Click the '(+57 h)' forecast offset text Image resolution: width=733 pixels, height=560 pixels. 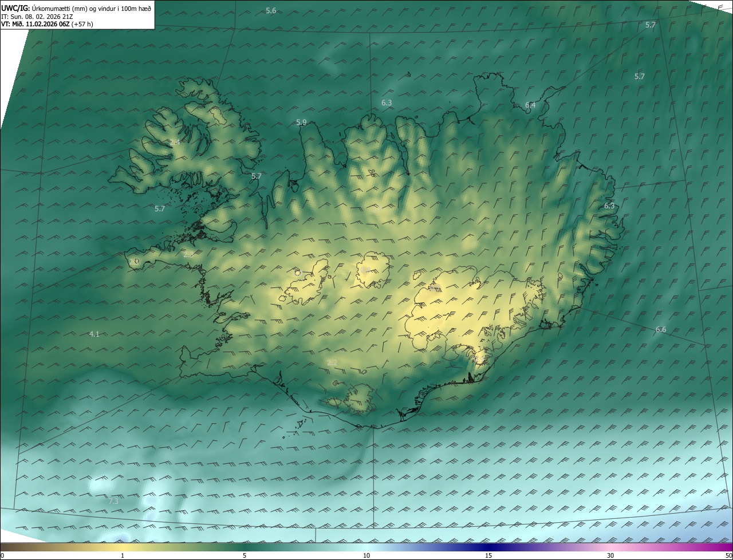pyautogui.click(x=82, y=24)
